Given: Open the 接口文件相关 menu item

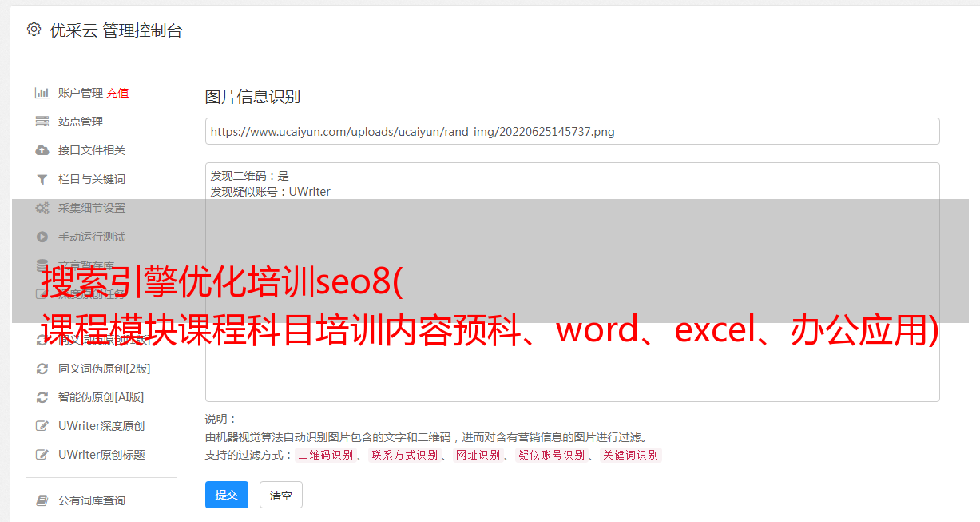Looking at the screenshot, I should 92,150.
